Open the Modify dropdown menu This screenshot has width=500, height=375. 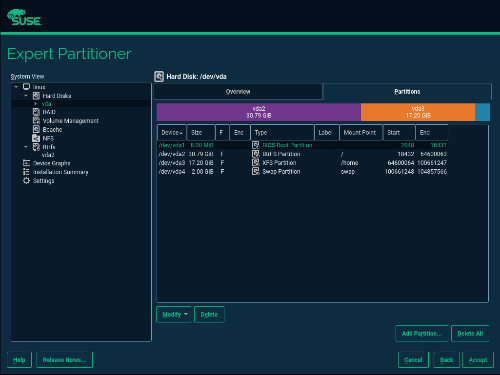(174, 314)
